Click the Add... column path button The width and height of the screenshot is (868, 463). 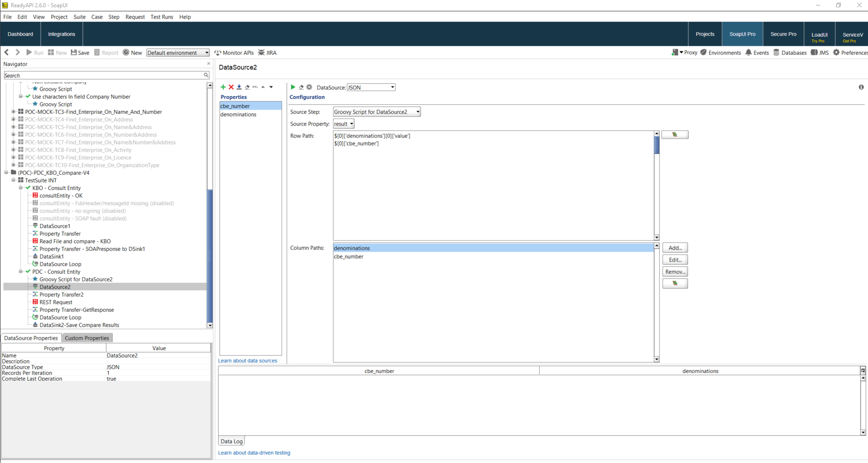[x=675, y=248]
